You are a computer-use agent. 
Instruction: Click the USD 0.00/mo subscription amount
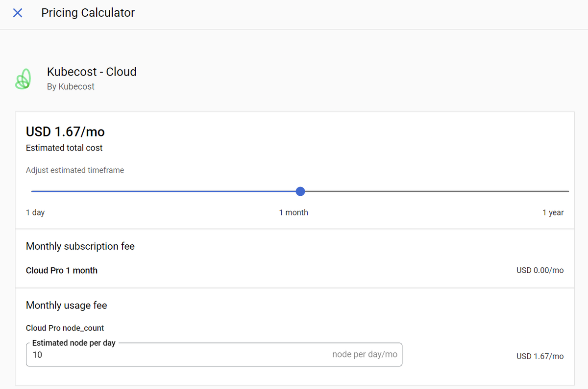(540, 270)
